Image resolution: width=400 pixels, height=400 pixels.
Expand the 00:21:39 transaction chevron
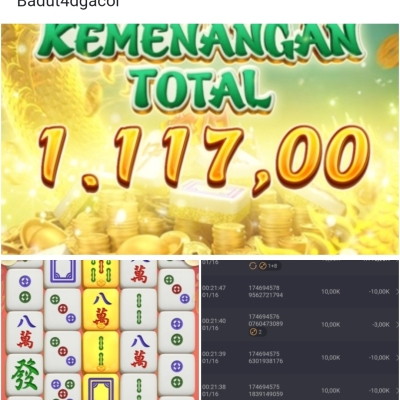click(397, 357)
